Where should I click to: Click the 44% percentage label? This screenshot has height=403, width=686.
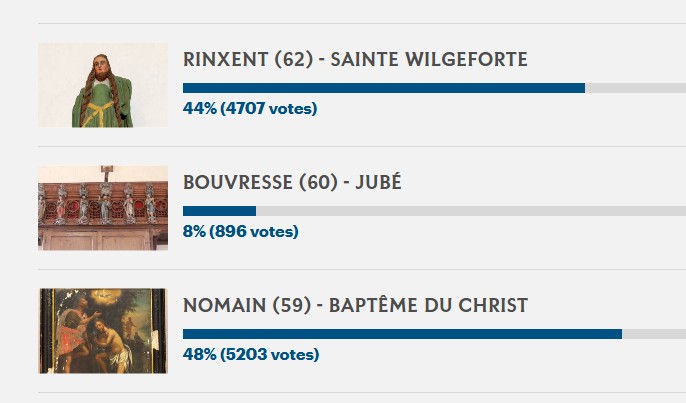pos(200,109)
